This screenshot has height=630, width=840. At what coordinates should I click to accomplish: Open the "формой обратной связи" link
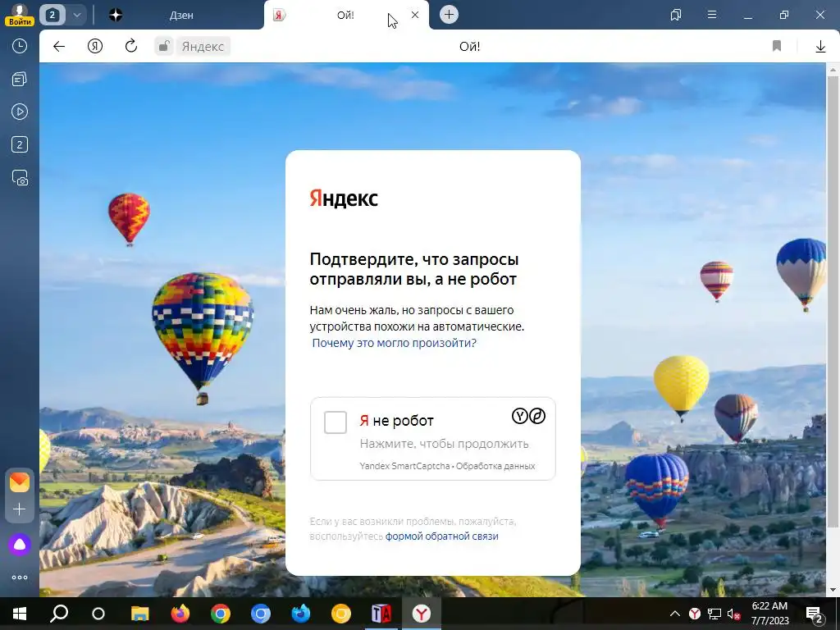pos(441,536)
